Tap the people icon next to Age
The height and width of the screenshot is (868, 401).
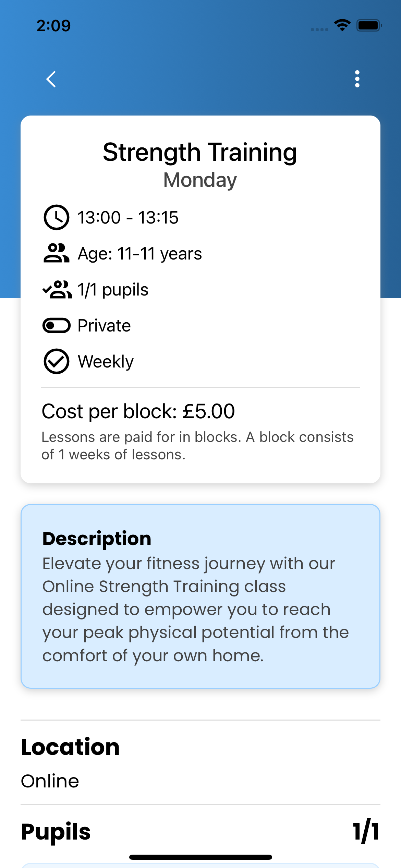[57, 253]
